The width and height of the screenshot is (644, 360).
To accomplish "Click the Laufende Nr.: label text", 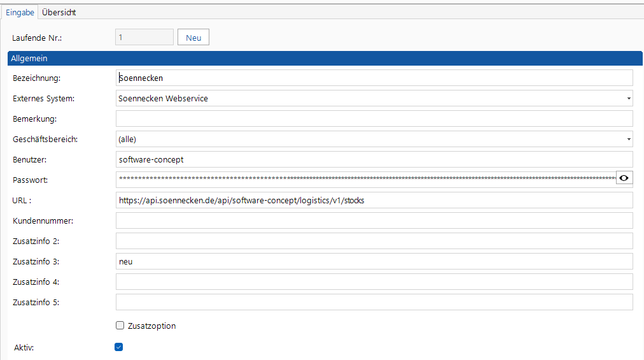I will point(37,38).
